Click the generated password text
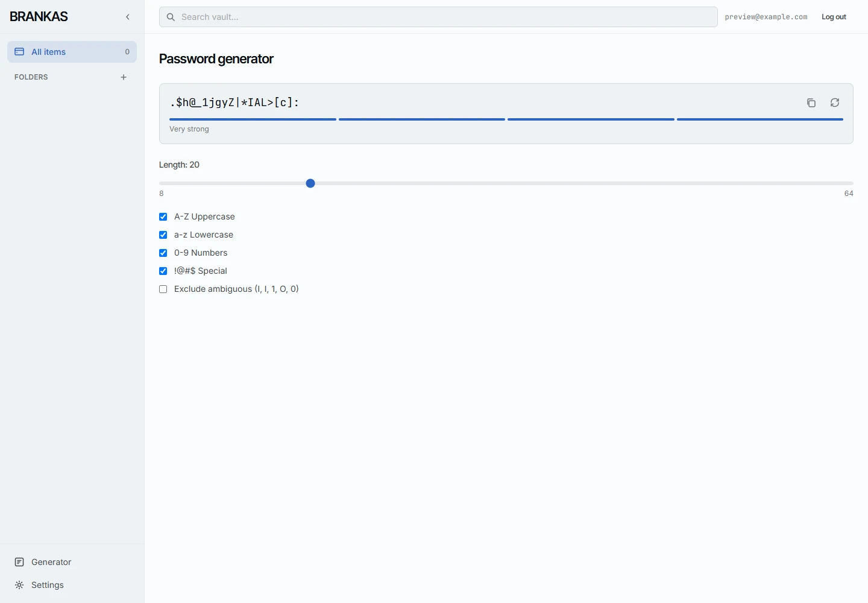 coord(234,103)
